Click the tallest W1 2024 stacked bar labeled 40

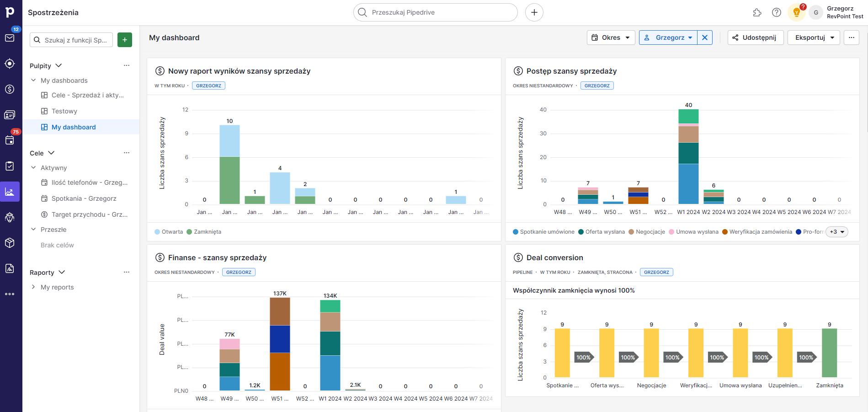(688, 156)
